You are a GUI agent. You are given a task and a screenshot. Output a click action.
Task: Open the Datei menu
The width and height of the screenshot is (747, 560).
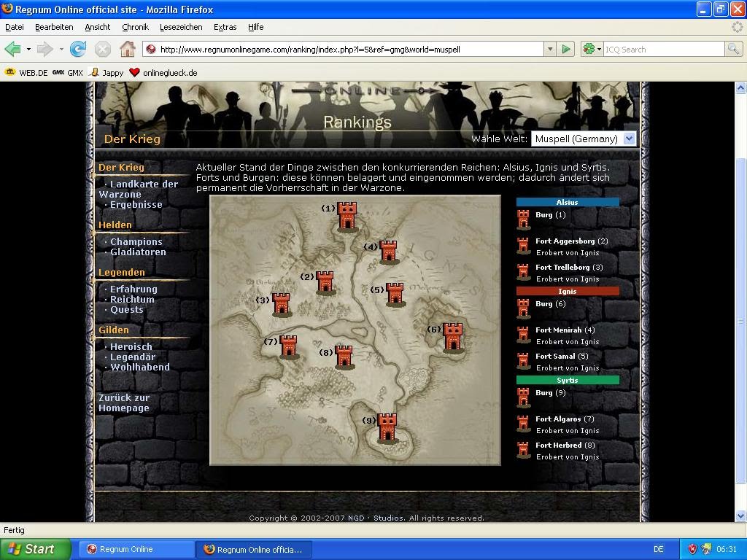click(15, 27)
